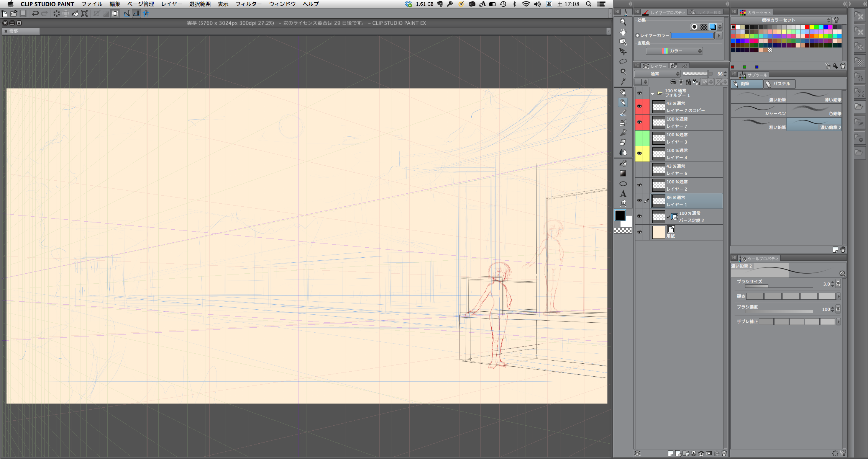Select the Zoom magnifier tool
868x459 pixels.
pyautogui.click(x=623, y=22)
